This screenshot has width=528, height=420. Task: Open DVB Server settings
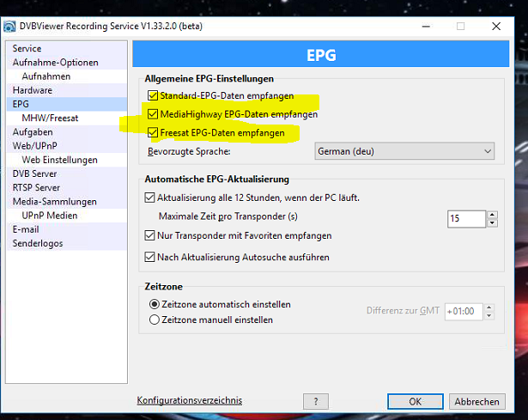pos(67,173)
